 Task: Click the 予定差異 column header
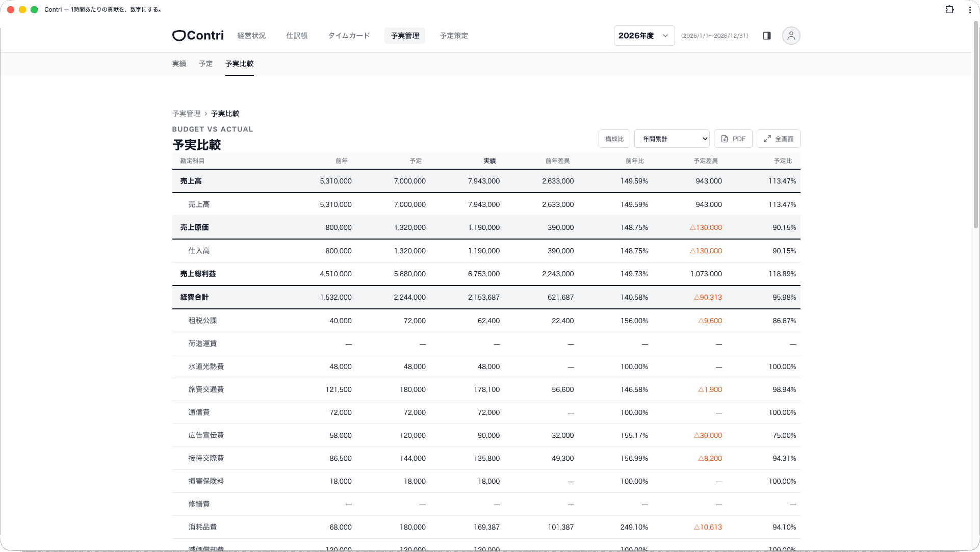(x=706, y=161)
